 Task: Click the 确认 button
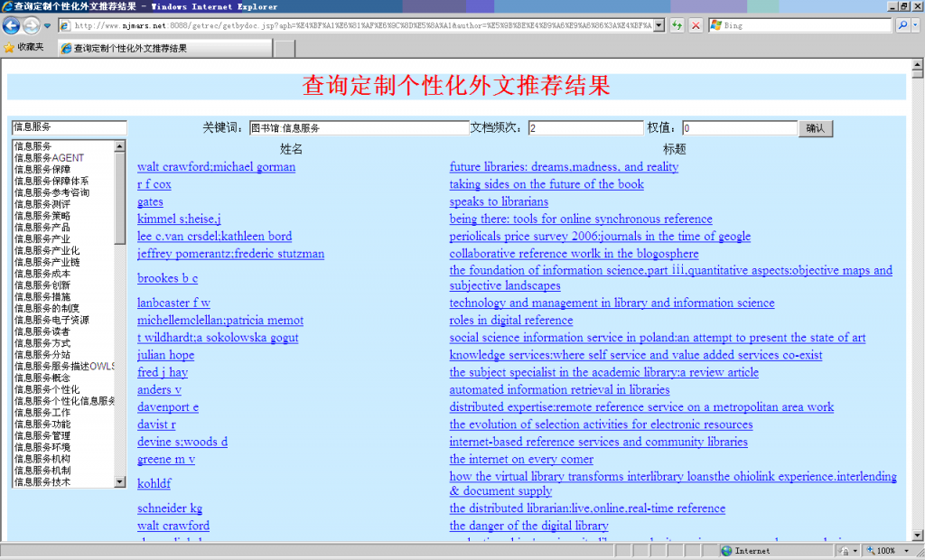(x=816, y=128)
